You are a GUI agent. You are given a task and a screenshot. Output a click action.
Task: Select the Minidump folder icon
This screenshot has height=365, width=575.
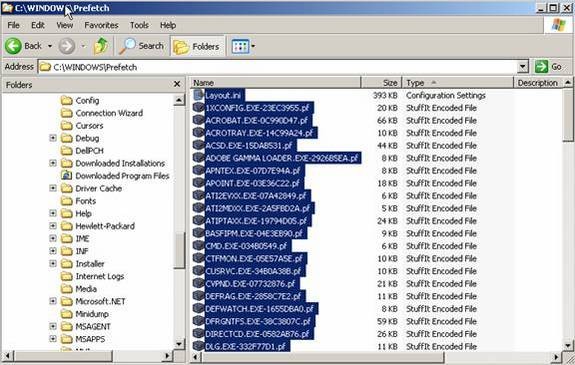66,314
